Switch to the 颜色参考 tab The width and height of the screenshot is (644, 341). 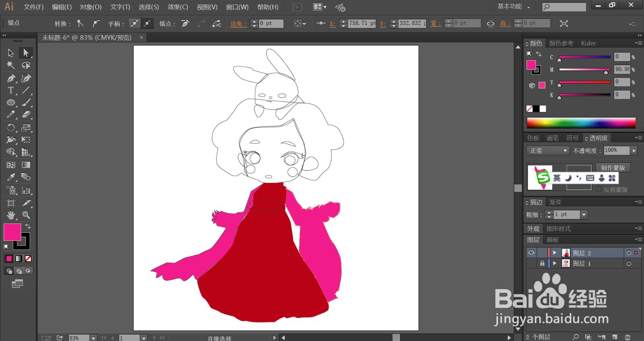point(561,43)
